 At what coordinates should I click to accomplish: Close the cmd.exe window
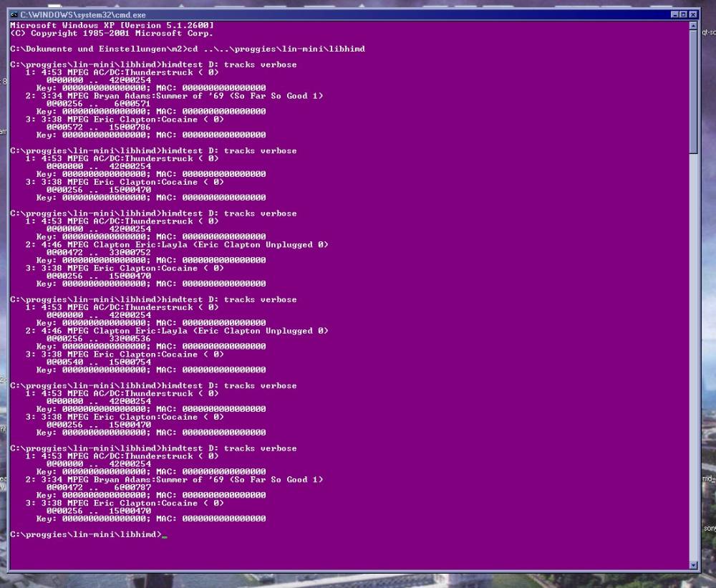(692, 14)
